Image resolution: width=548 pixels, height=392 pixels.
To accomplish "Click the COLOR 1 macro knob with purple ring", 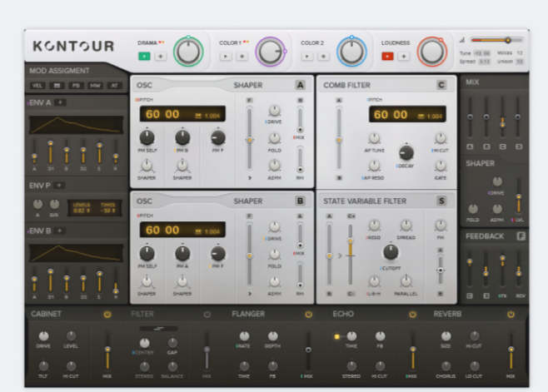I will pos(270,52).
